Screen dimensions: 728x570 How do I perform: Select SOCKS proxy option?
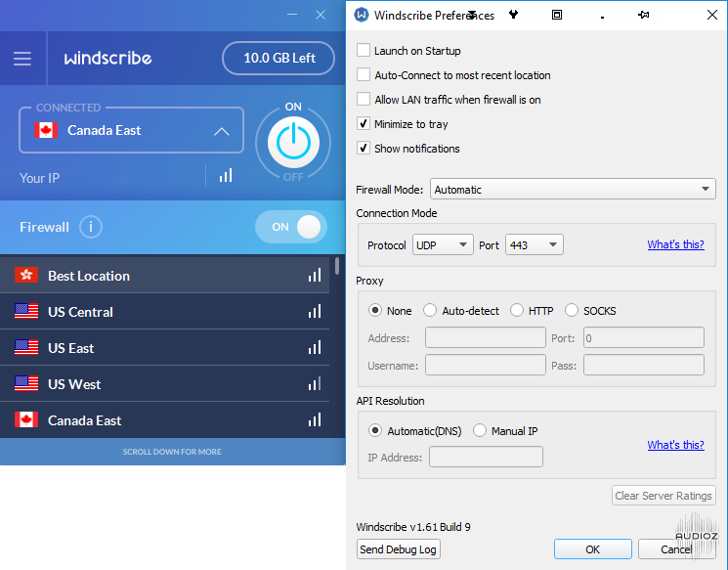click(572, 310)
